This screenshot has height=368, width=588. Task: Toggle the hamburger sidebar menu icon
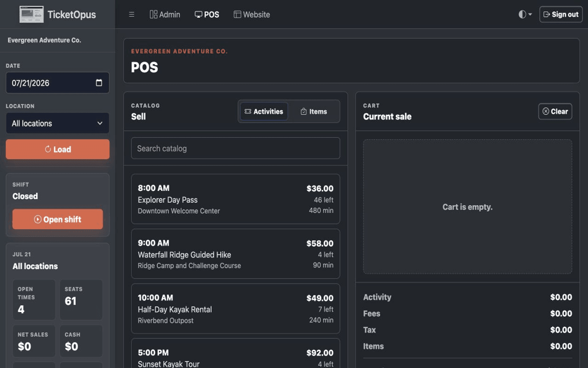tap(131, 15)
